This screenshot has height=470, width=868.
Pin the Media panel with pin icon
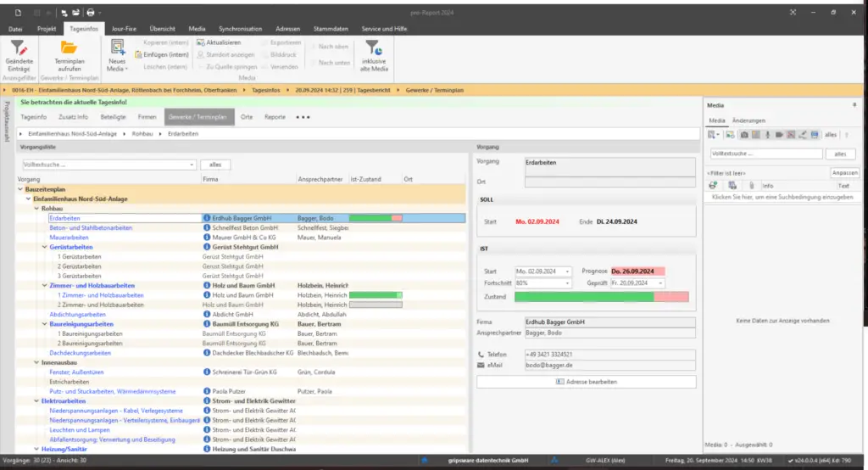pyautogui.click(x=854, y=104)
